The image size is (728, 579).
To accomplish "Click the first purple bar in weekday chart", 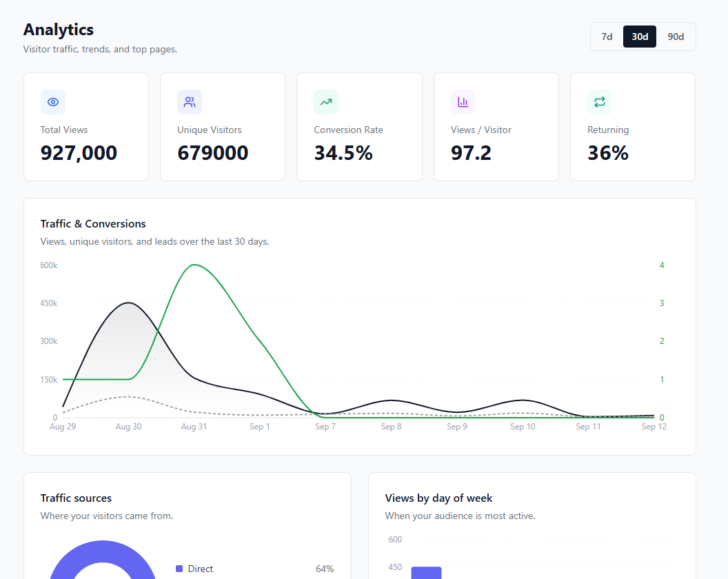I will coord(426,573).
